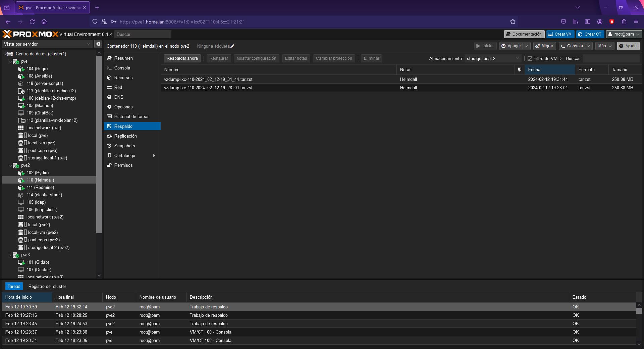Select backup vzdump-lxc-110-2024_02_12-19_28_01.tar.zst

coord(401,88)
